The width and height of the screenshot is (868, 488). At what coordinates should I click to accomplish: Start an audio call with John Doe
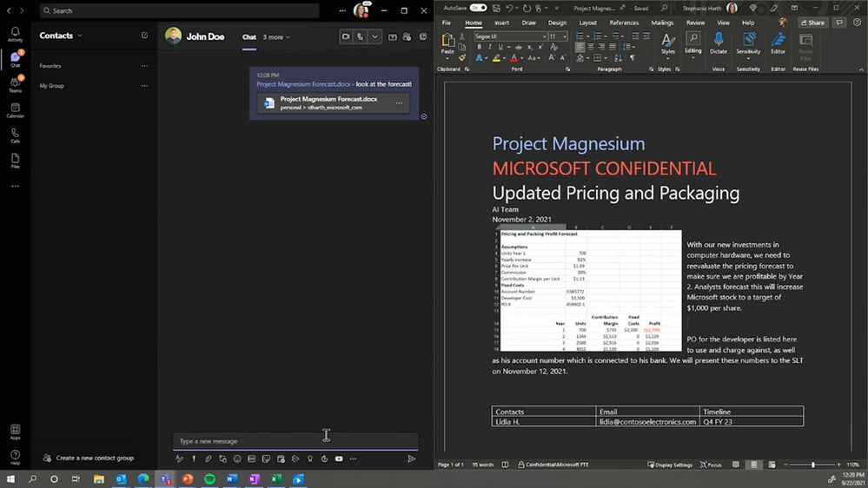pyautogui.click(x=361, y=36)
